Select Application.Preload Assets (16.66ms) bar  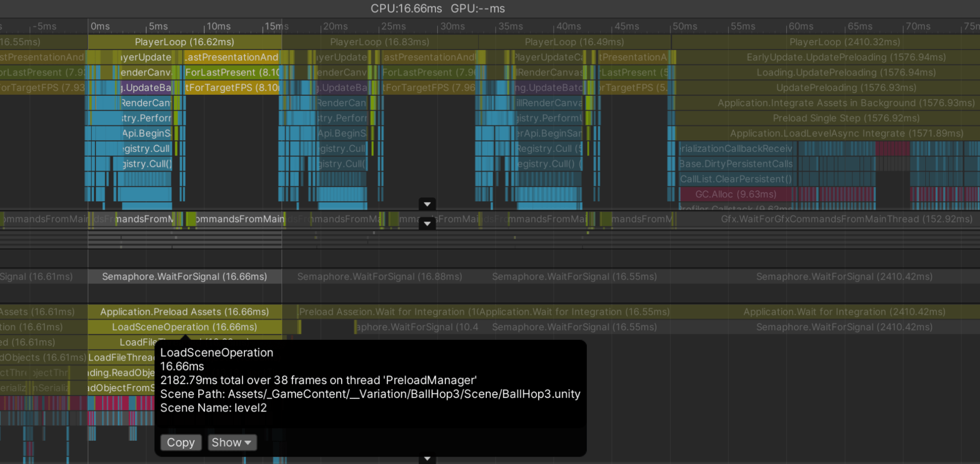(184, 312)
